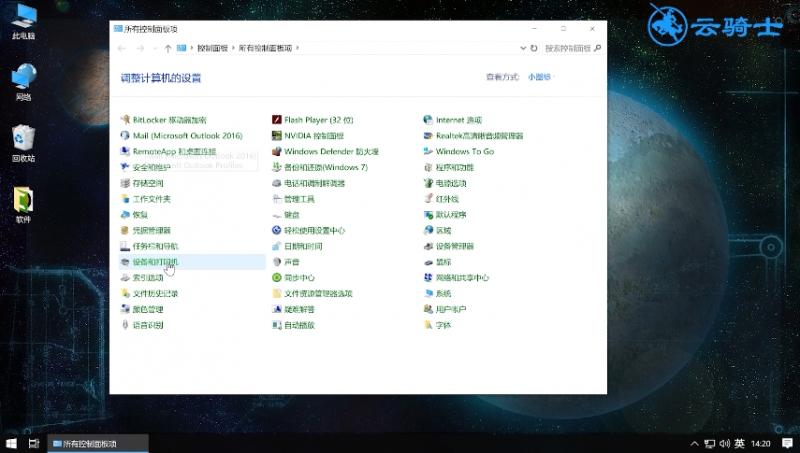Click the 设备管理器 link
The image size is (800, 453).
[455, 246]
